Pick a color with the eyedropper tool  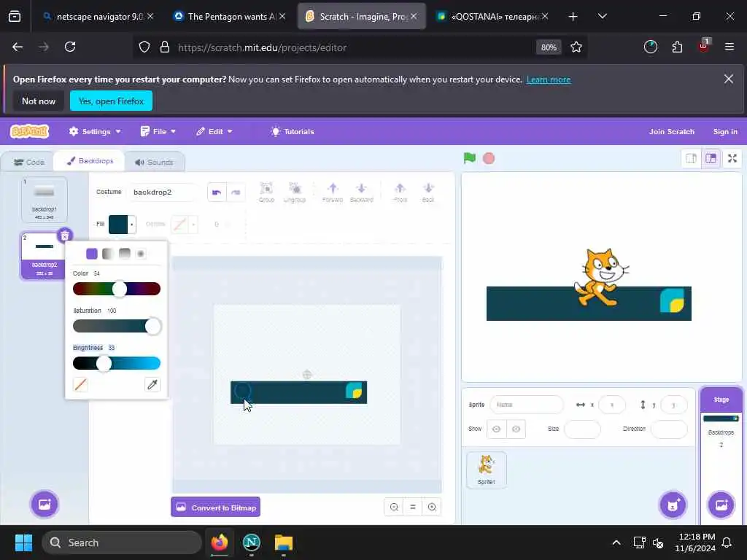coord(152,384)
